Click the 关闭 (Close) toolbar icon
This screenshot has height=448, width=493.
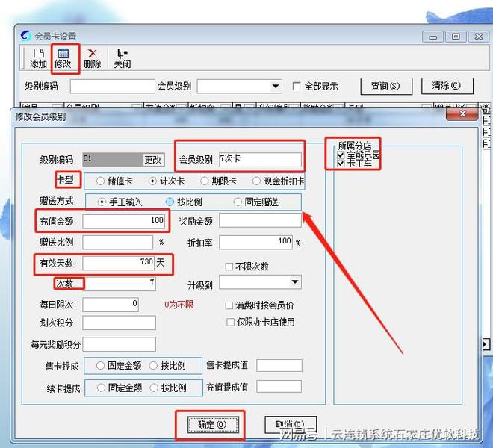123,58
